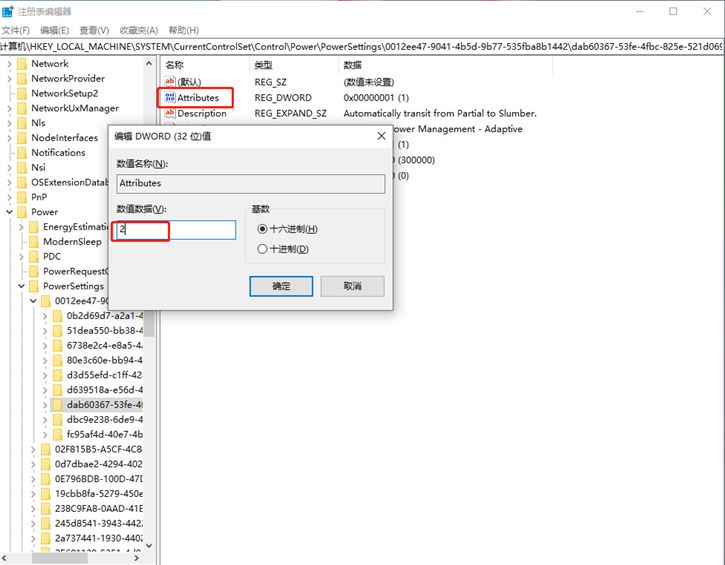Click the PowerSettings folder icon
The height and width of the screenshot is (565, 725).
pos(32,286)
